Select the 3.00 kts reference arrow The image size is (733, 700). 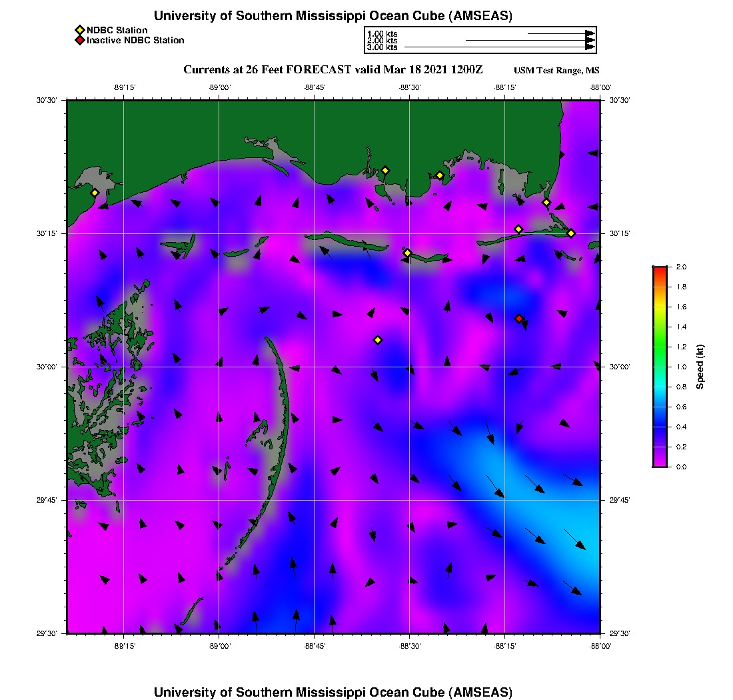[500, 47]
